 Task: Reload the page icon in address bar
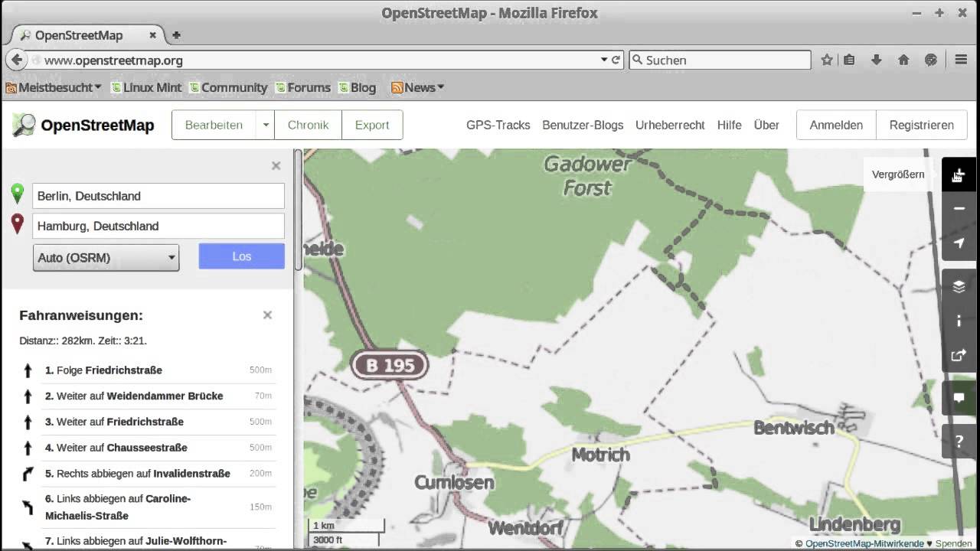click(616, 60)
